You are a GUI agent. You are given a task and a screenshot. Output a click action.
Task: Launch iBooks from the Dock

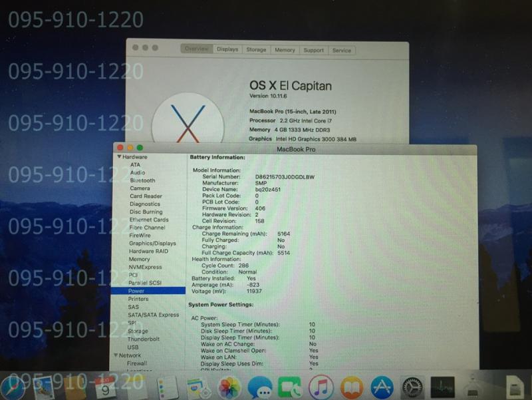click(352, 387)
